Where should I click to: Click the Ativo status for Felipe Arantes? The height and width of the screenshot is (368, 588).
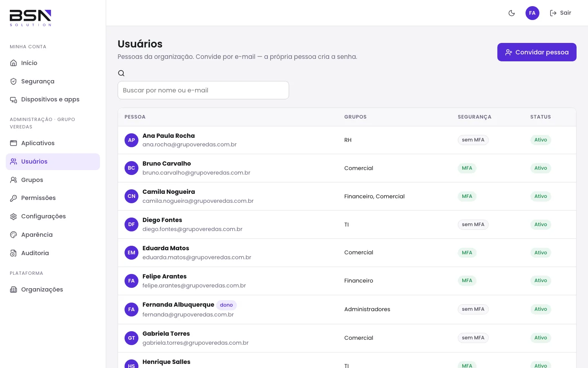pyautogui.click(x=541, y=280)
